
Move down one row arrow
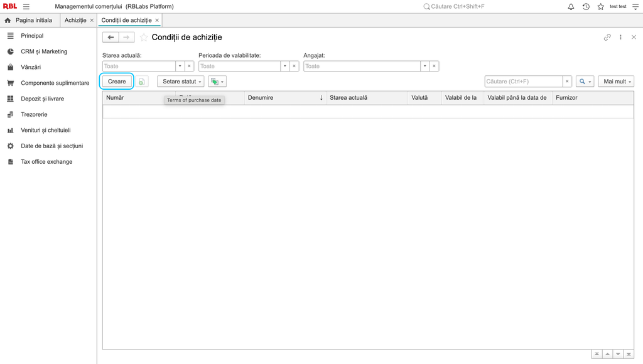pyautogui.click(x=618, y=354)
